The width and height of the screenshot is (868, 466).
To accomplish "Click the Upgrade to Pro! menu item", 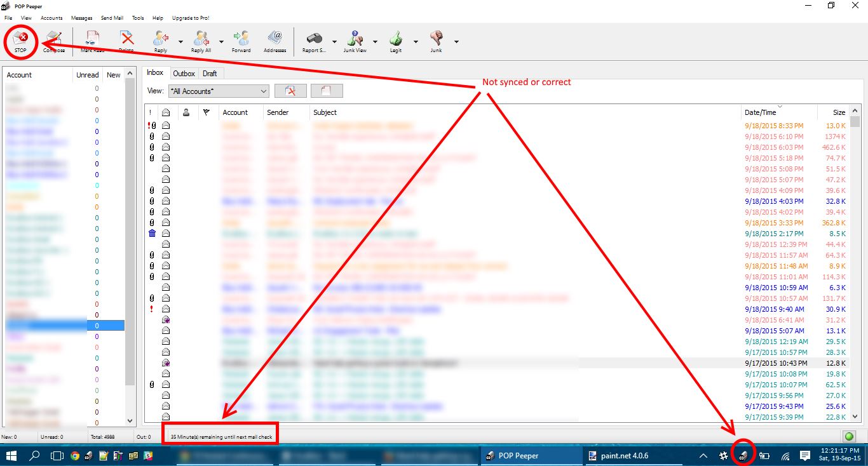I will [190, 18].
